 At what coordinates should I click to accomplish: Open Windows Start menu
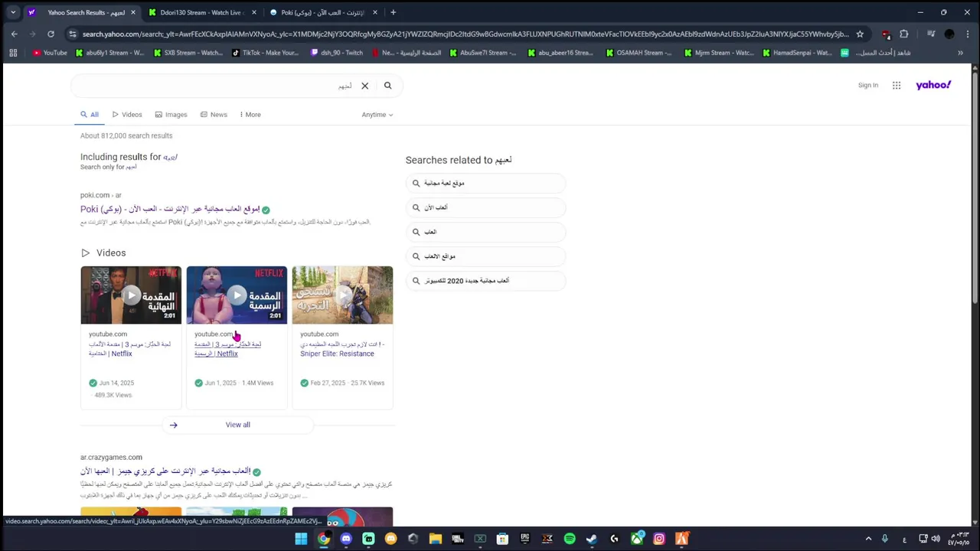click(x=301, y=539)
